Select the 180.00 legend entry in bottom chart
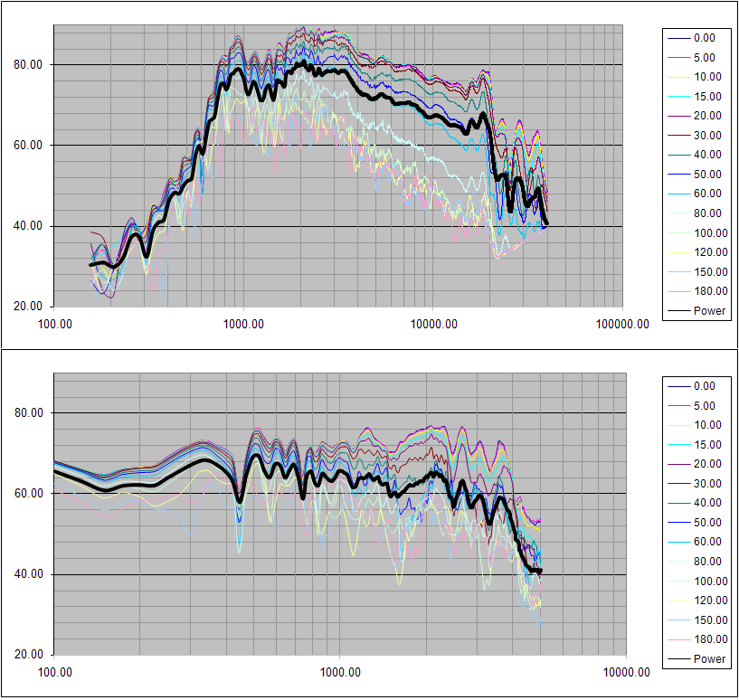This screenshot has height=700, width=739. point(697,639)
